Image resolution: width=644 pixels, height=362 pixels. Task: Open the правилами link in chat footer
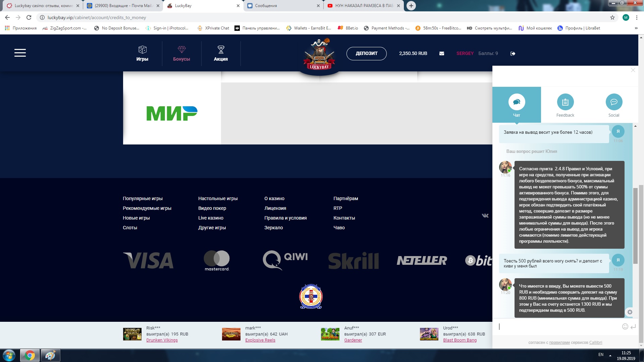tap(559, 343)
